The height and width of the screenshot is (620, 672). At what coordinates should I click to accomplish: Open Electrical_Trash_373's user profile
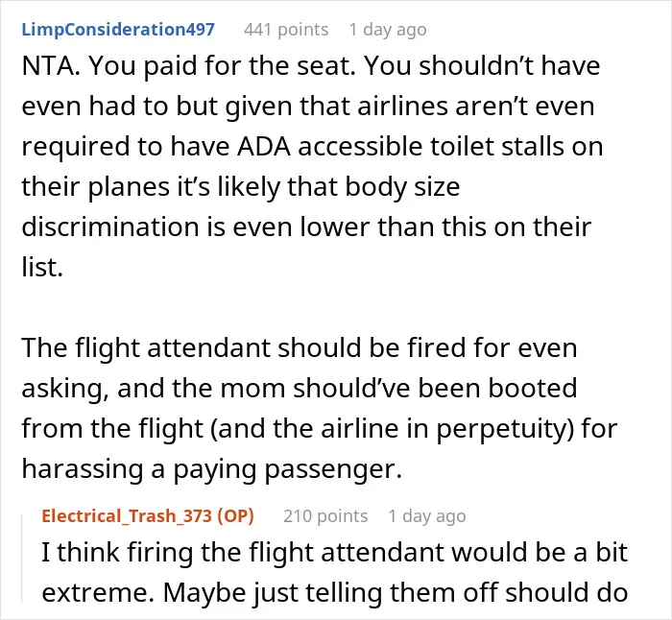pos(127,516)
